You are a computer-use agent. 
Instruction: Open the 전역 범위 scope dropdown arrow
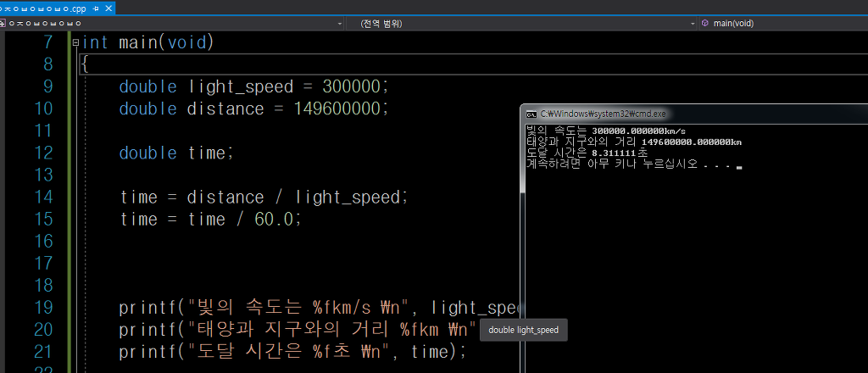(x=693, y=24)
